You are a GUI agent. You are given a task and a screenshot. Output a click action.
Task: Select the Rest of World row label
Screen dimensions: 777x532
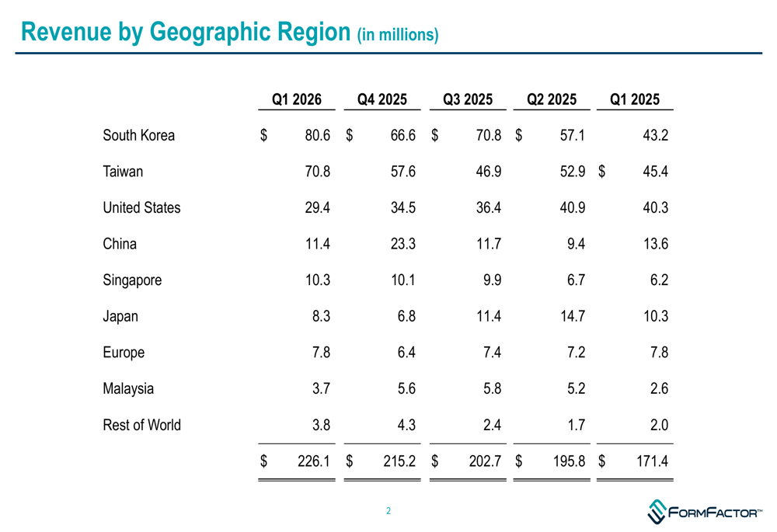click(x=141, y=425)
